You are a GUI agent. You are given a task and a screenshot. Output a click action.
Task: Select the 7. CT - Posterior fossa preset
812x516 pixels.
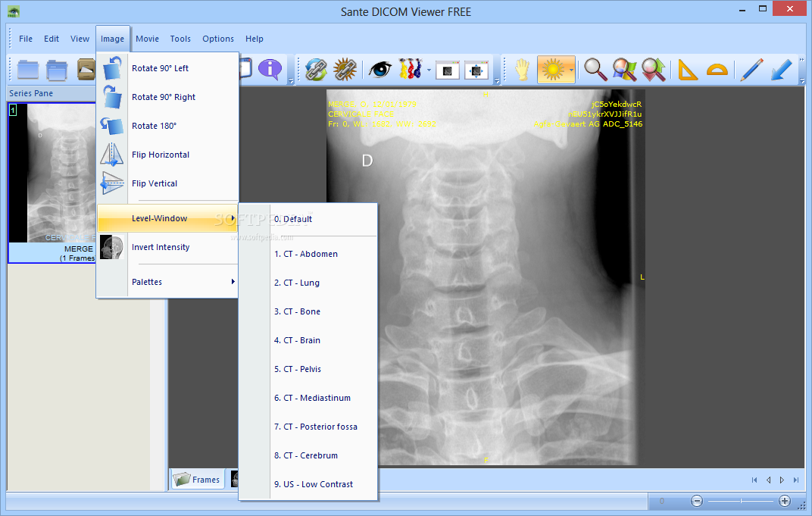click(x=308, y=427)
